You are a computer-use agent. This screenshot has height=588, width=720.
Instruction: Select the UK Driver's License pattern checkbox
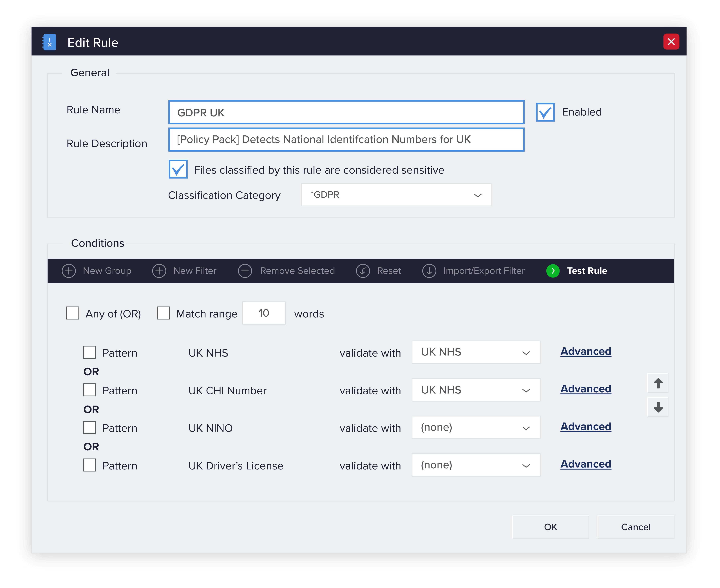(89, 465)
